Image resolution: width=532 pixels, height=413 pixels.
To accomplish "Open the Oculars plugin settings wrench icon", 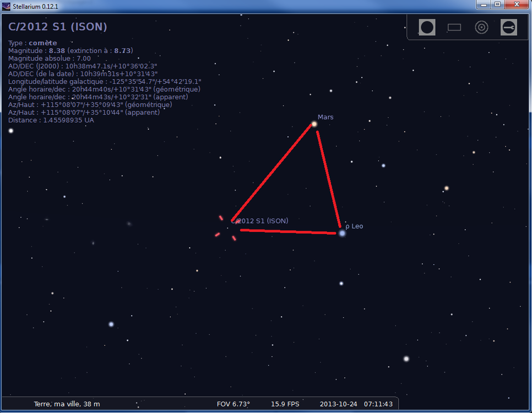I will 508,26.
